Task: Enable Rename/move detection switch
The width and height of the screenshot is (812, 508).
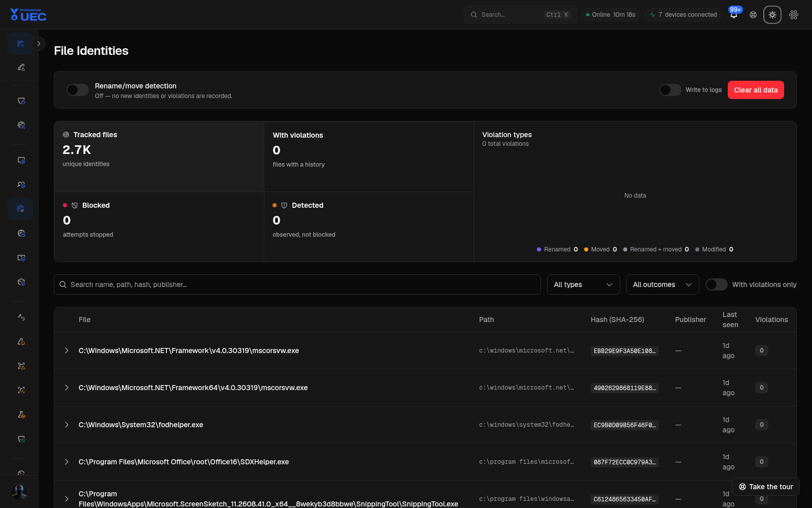Action: [78, 90]
